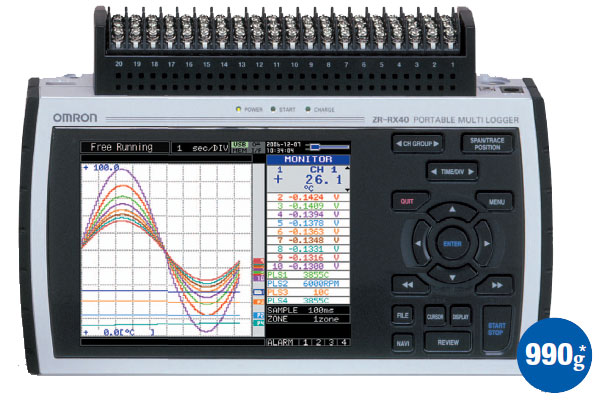Click the waveform graph area

(166, 250)
